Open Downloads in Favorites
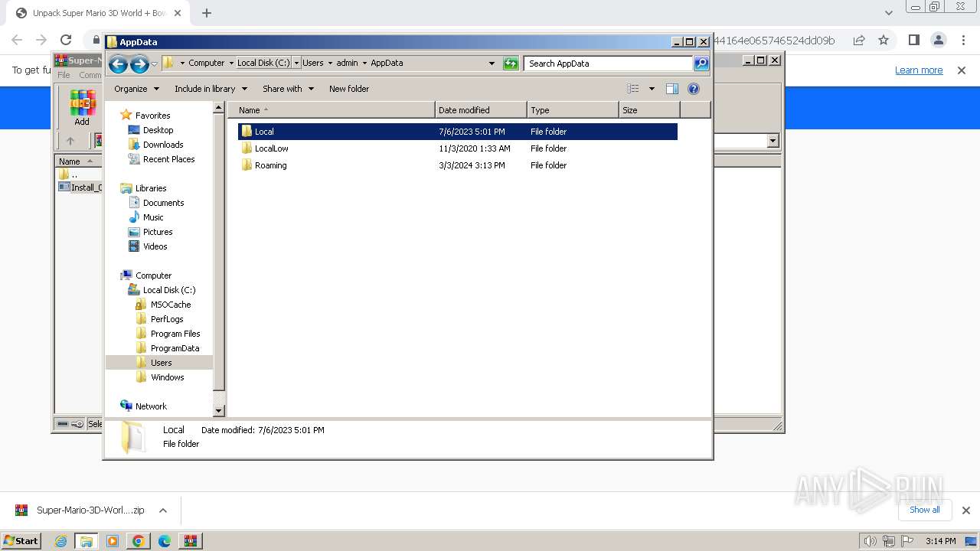The width and height of the screenshot is (980, 551). coord(163,145)
